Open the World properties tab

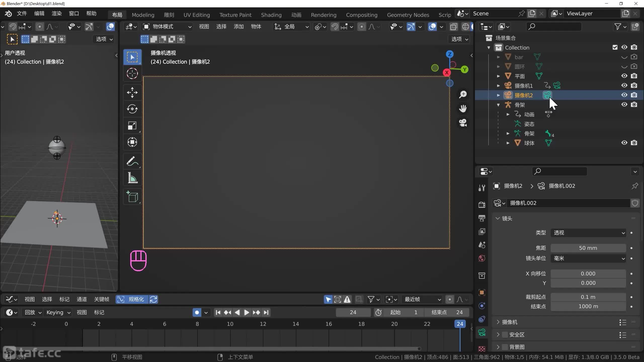(x=482, y=258)
